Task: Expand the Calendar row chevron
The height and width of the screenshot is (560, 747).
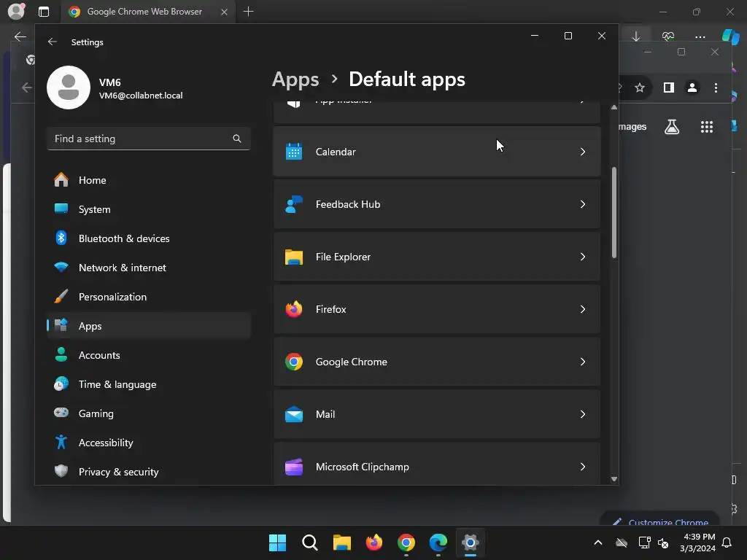Action: click(583, 152)
